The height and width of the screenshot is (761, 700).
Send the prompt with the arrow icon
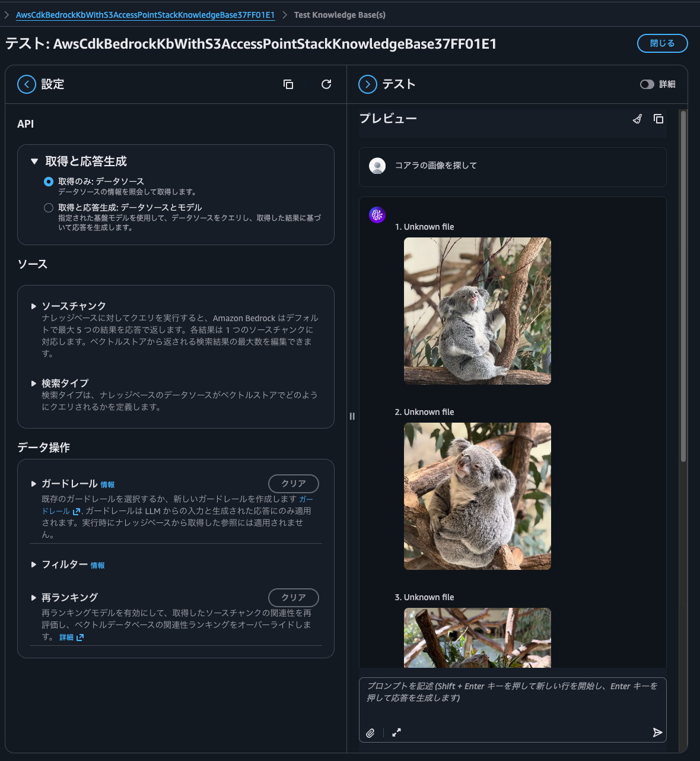tap(657, 733)
